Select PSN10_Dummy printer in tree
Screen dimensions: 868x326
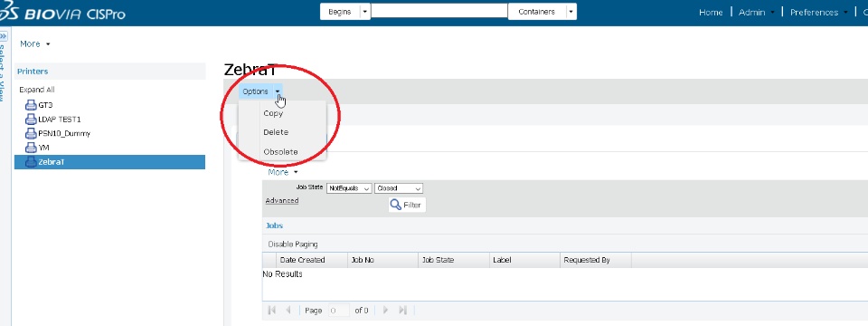(64, 134)
